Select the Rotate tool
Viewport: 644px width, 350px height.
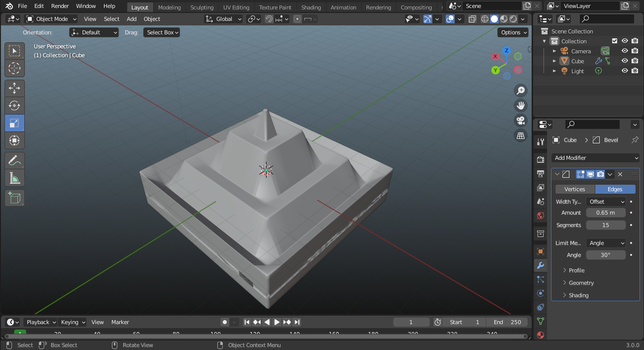[x=14, y=105]
